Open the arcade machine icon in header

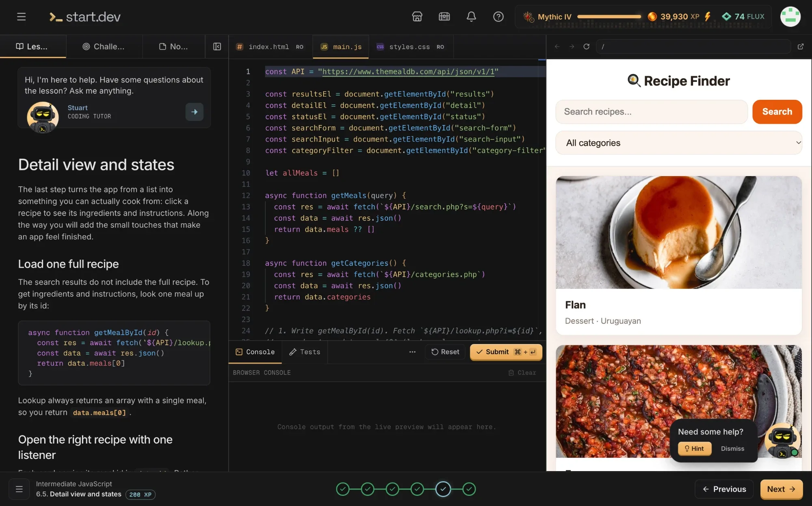[444, 17]
